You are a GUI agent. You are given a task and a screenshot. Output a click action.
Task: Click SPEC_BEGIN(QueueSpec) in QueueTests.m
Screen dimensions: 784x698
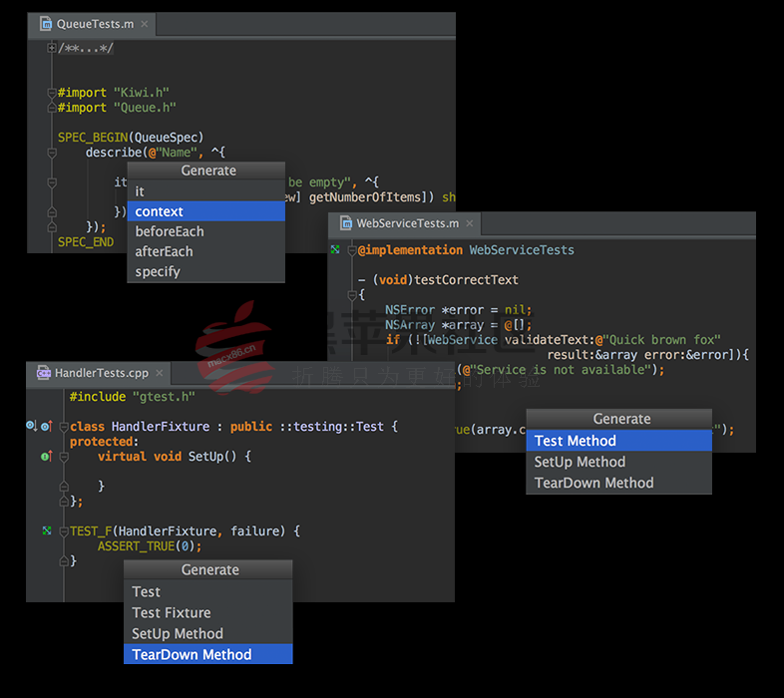[x=131, y=137]
